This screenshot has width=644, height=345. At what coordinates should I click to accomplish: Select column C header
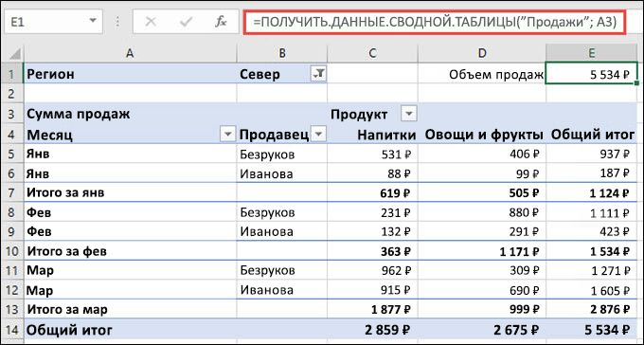coord(372,53)
